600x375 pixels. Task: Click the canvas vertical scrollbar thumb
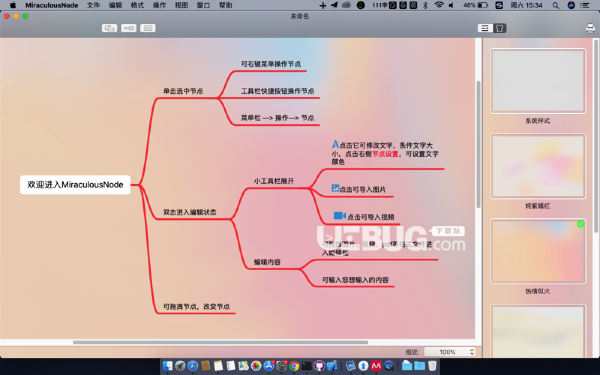click(x=478, y=144)
